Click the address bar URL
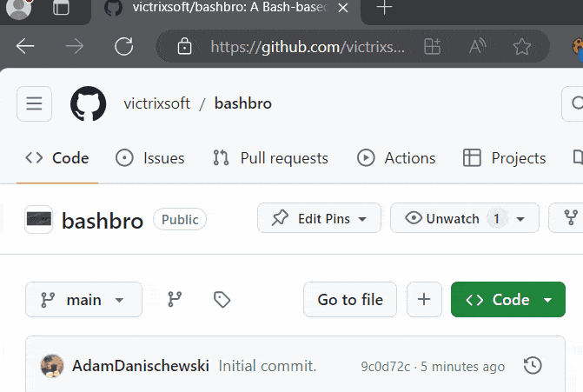 (x=308, y=47)
